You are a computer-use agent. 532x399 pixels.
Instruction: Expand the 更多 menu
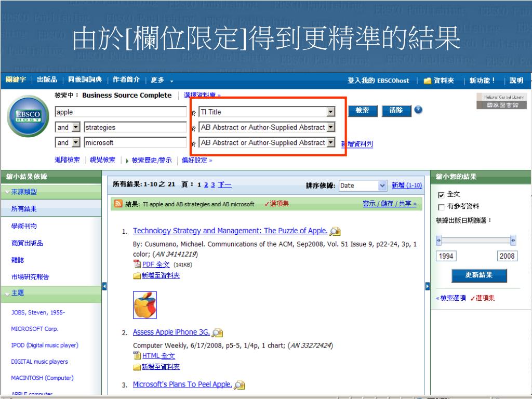(x=162, y=80)
